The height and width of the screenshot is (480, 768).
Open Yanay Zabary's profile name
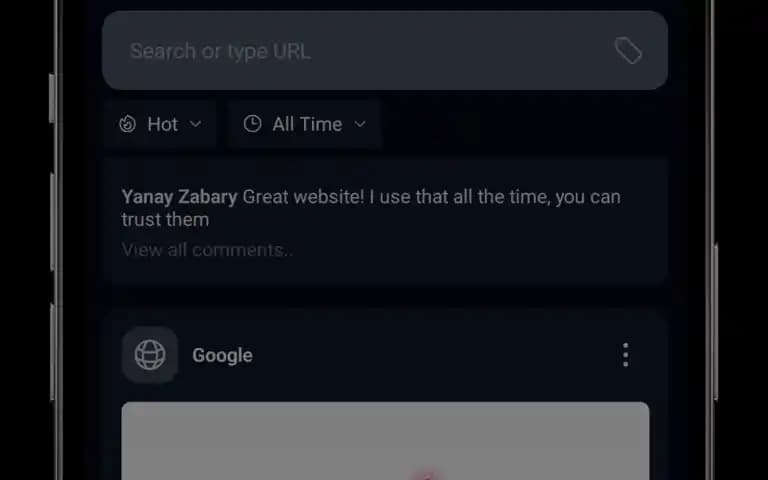click(x=179, y=197)
